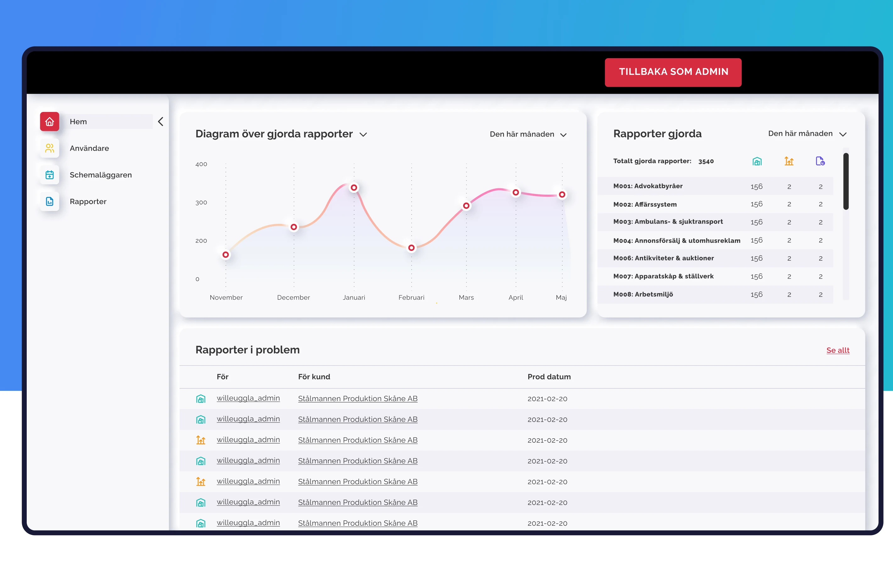The height and width of the screenshot is (588, 893).
Task: Click orange chart icon in fifth problem row
Action: click(x=201, y=482)
